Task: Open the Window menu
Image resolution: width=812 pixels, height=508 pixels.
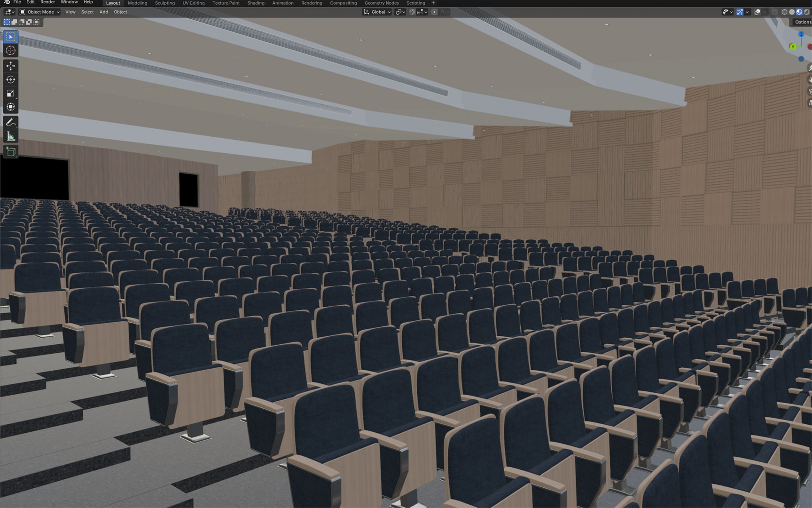Action: click(x=69, y=2)
